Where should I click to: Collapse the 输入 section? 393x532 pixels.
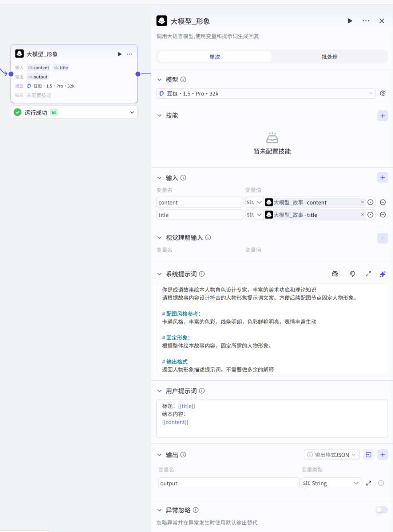point(159,178)
